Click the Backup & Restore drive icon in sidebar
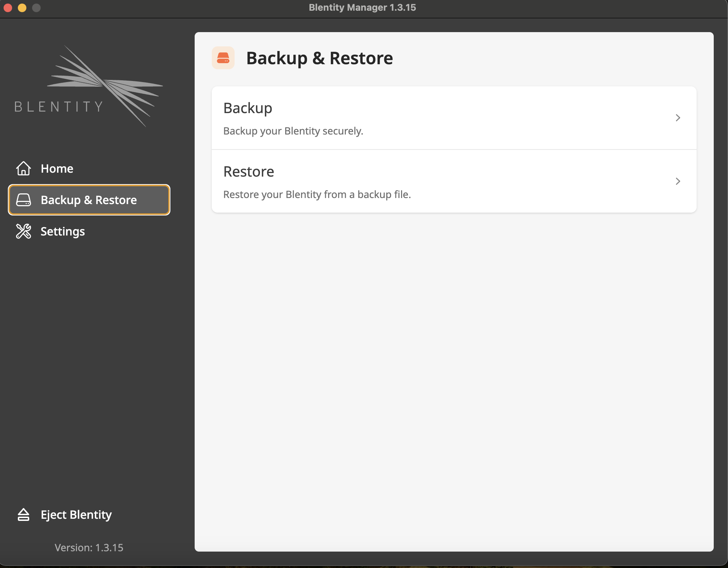Image resolution: width=728 pixels, height=568 pixels. (24, 200)
